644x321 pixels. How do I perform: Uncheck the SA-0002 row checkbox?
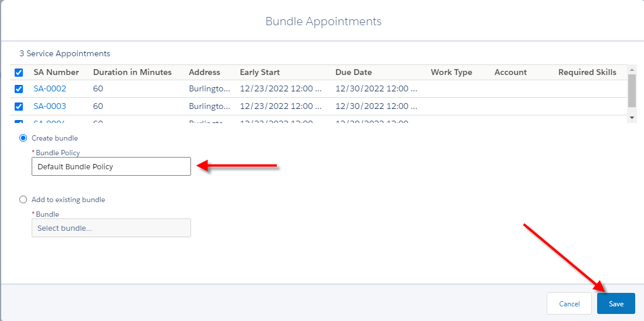coord(19,89)
